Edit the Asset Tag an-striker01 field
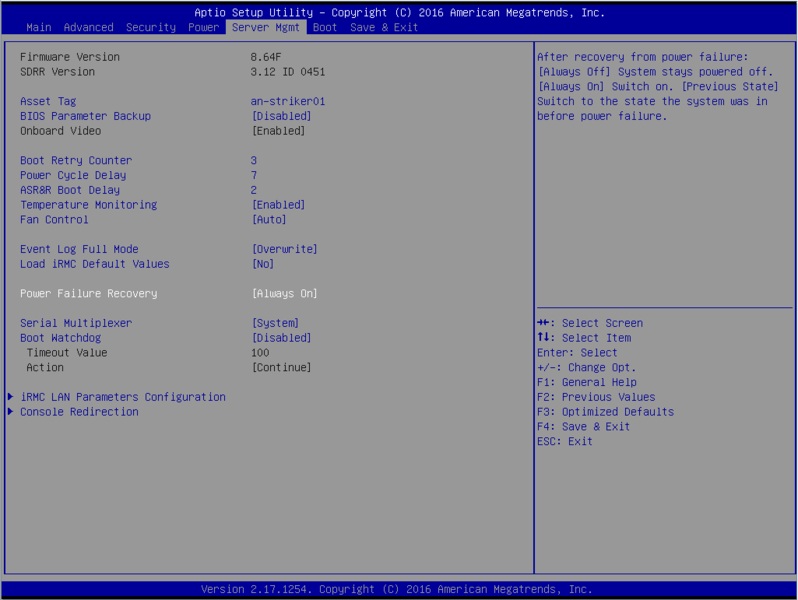798x600 pixels. 287,101
